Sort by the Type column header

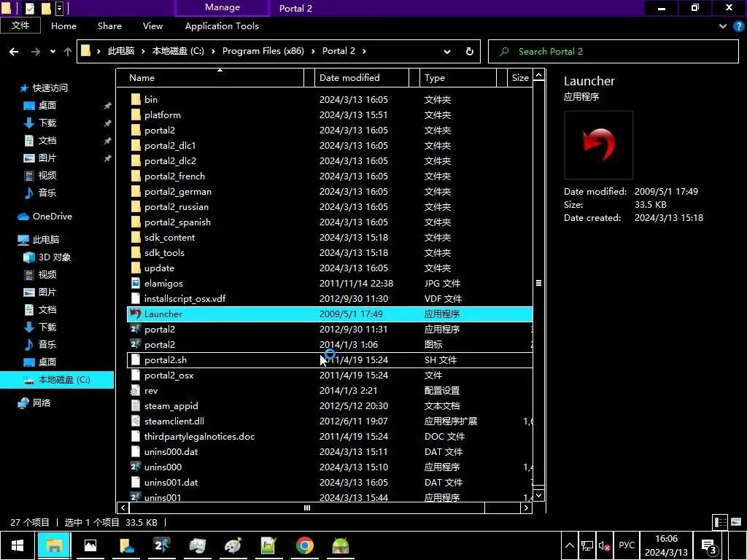[x=457, y=77]
